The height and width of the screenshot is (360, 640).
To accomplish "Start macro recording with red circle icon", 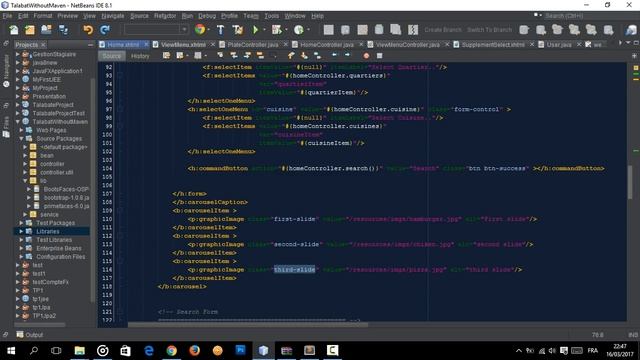I will pos(366,56).
